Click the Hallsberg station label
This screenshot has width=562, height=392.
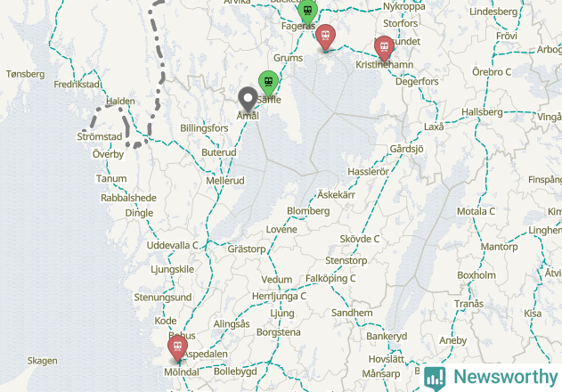482,112
